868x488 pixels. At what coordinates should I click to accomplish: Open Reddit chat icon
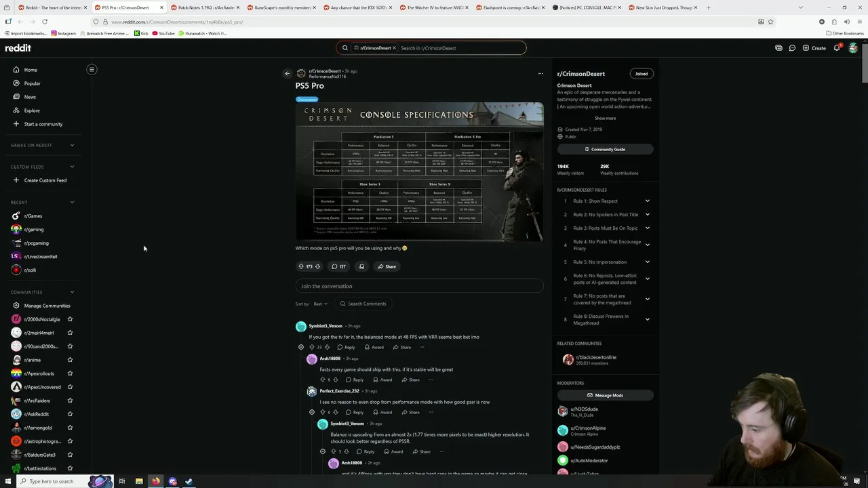[x=792, y=48]
